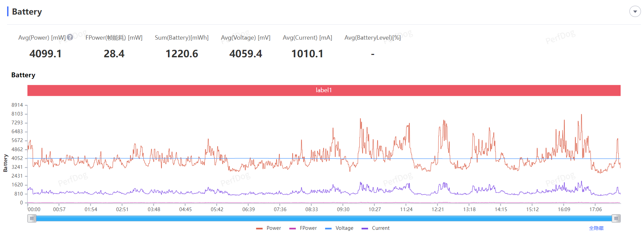Click the Avg(BatteryLevel)[%] metric label
Viewport: 644px width, 242px height.
pyautogui.click(x=372, y=38)
